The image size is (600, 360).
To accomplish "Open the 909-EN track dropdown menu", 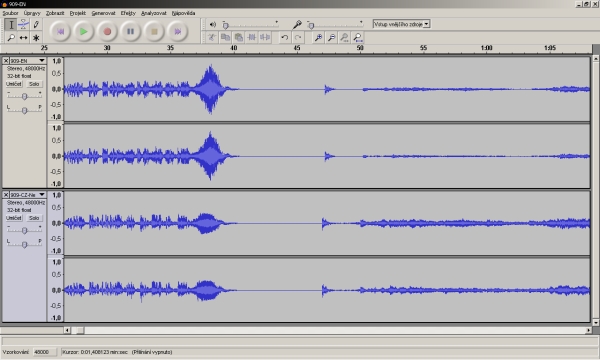I will 42,61.
